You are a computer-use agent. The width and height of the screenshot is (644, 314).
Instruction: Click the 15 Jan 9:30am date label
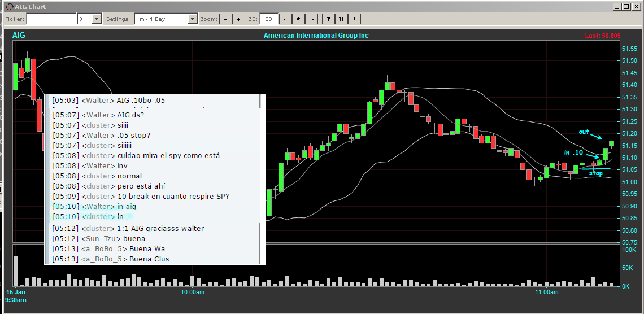point(16,296)
